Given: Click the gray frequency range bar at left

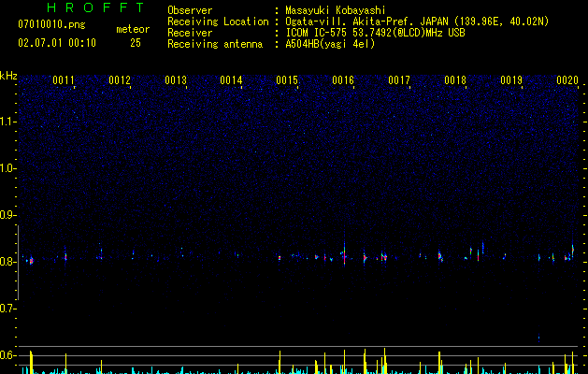Looking at the screenshot, I should click(18, 263).
